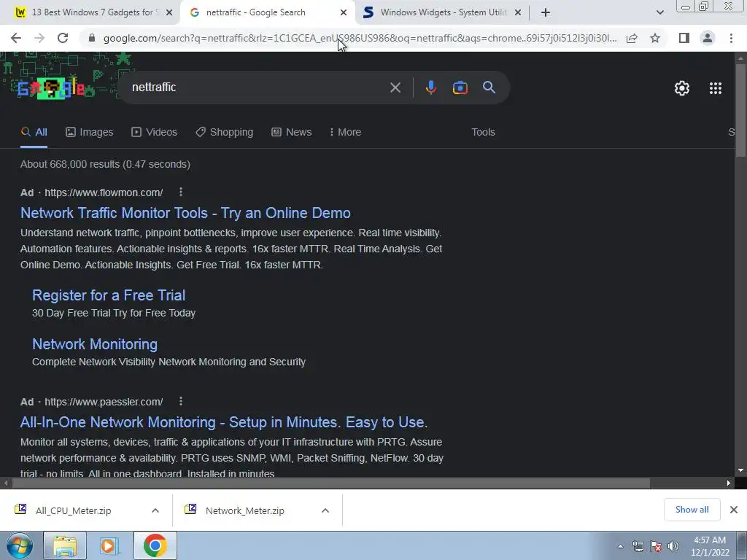The image size is (747, 560).
Task: Click the address bar URL
Action: coord(360,38)
